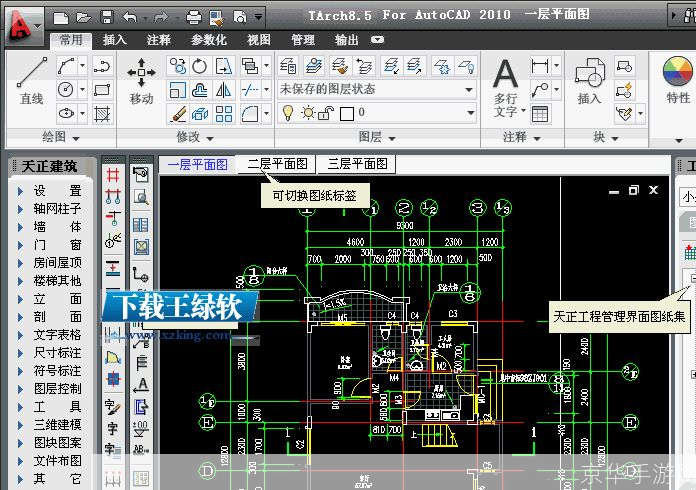
Task: Select the circle tool in Draw panel
Action: (66, 90)
